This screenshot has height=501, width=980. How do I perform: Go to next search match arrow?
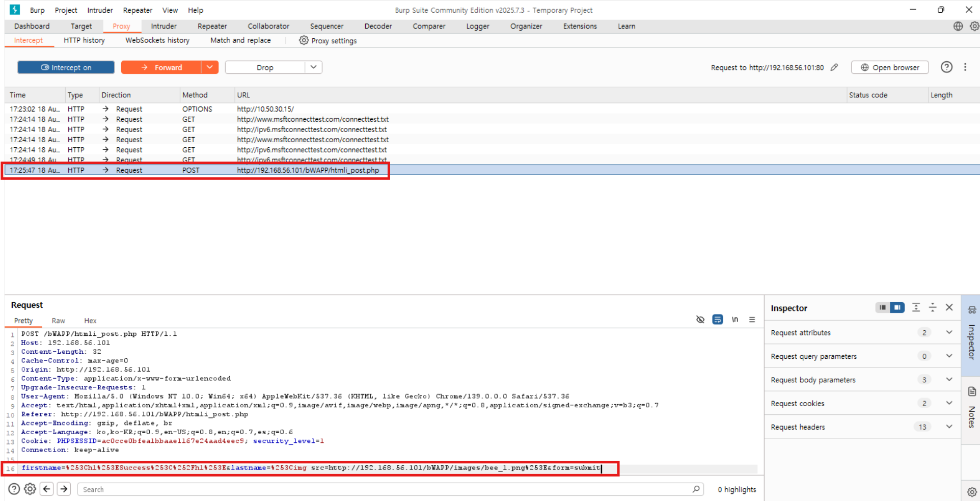(64, 489)
